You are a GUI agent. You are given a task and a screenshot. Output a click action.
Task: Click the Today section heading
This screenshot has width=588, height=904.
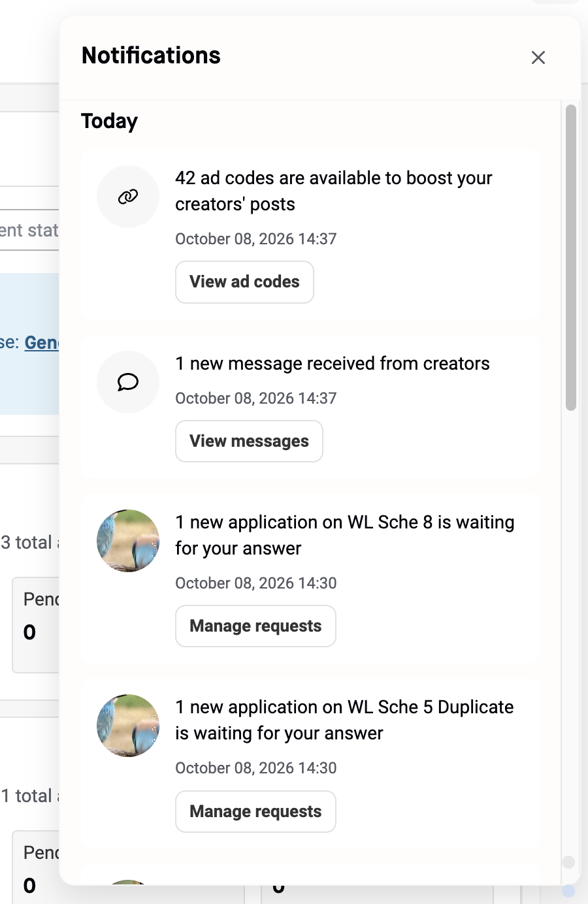point(109,121)
